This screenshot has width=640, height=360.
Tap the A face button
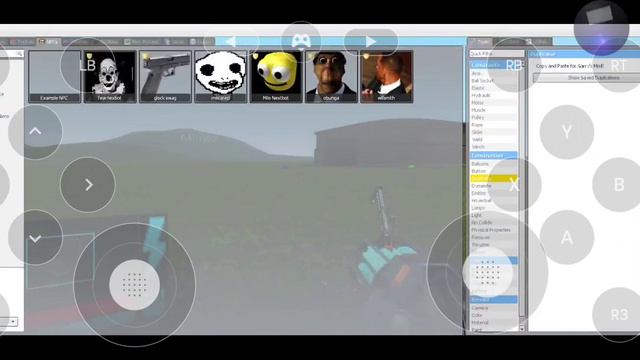coord(567,237)
